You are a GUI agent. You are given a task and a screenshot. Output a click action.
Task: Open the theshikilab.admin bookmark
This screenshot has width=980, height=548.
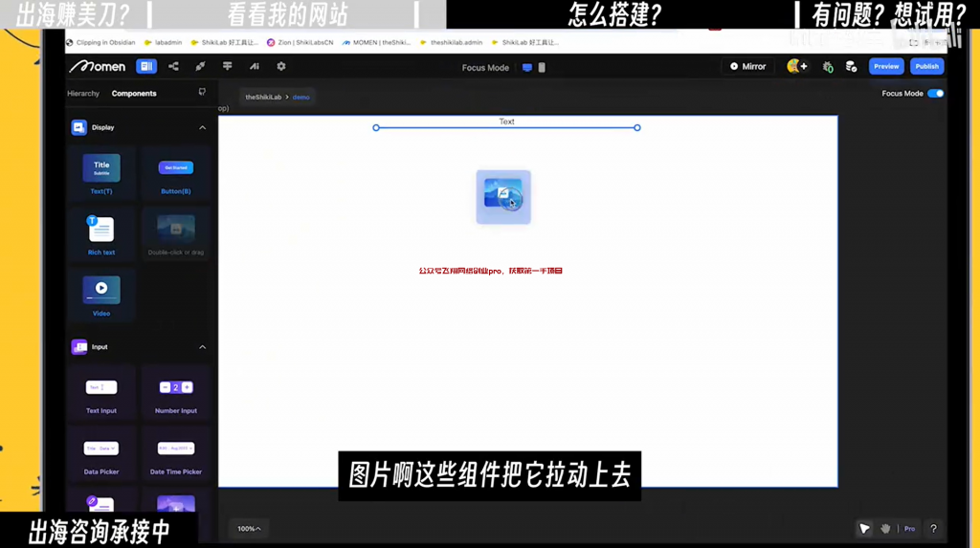coord(452,42)
